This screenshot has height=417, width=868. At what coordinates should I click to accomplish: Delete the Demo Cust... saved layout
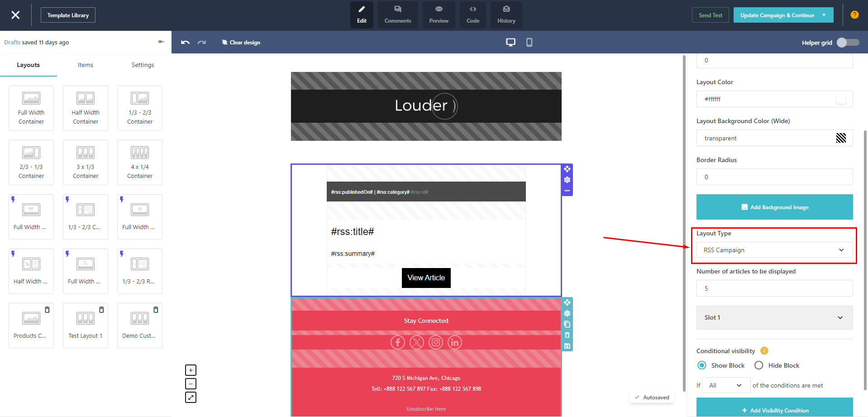156,310
